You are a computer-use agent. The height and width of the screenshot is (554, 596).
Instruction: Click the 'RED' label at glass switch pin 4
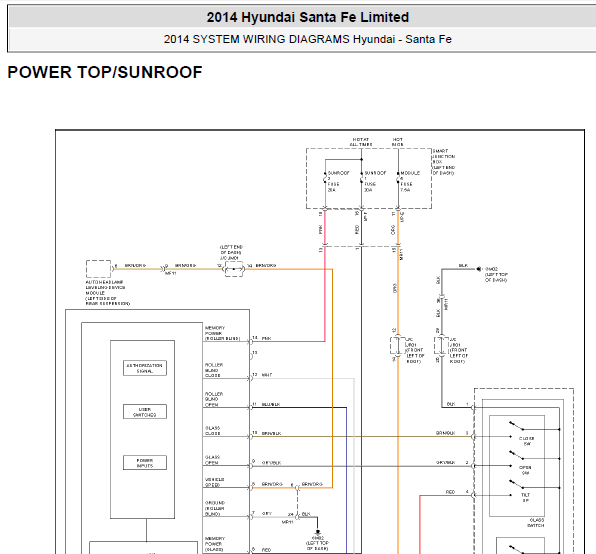click(x=450, y=492)
